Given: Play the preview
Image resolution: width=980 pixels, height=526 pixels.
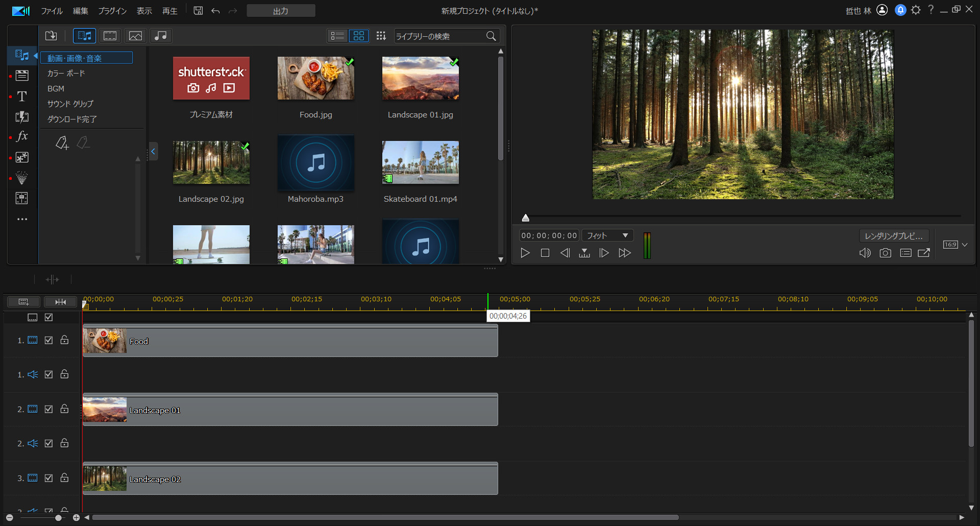Looking at the screenshot, I should 525,253.
